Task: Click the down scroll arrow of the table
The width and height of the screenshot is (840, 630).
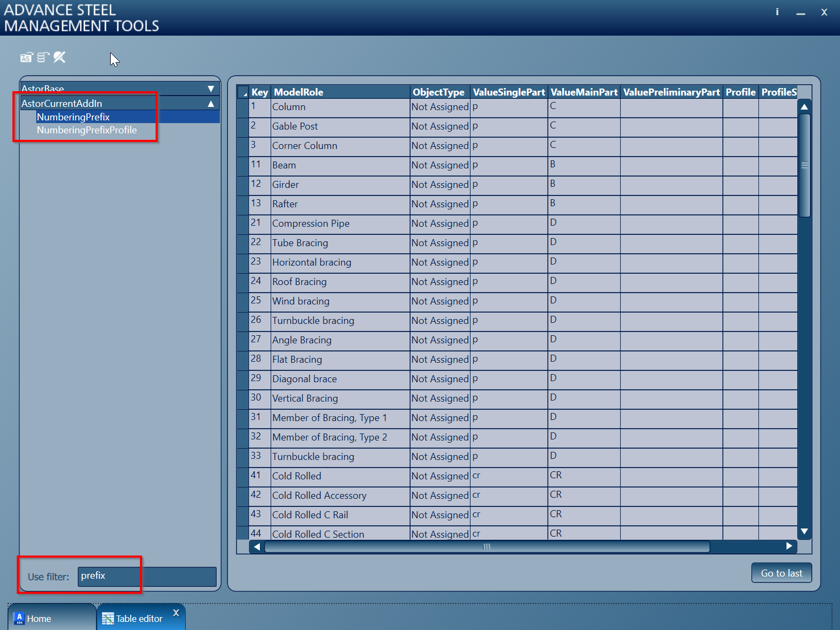Action: click(x=804, y=532)
